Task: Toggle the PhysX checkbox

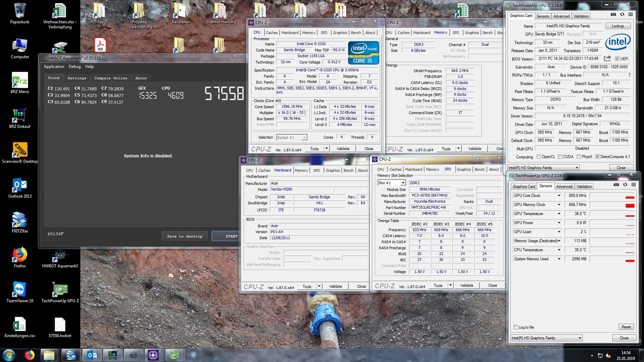Action: point(579,157)
